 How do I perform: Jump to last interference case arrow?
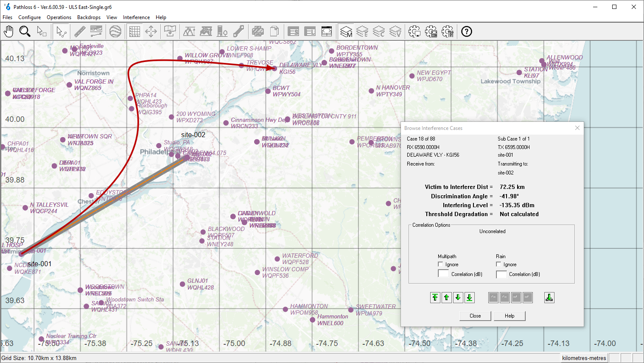[469, 298]
